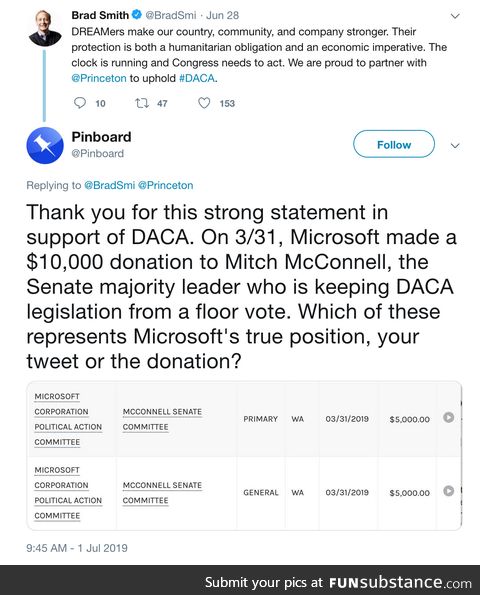
Task: Like Brad Smith's tweet with heart icon
Action: (x=204, y=103)
